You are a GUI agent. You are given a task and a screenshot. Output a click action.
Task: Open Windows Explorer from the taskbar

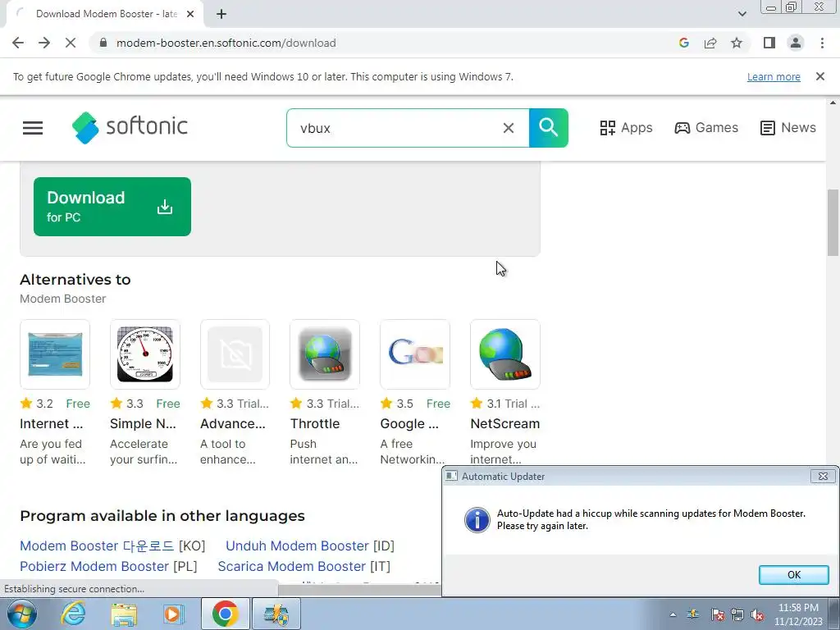coord(124,614)
